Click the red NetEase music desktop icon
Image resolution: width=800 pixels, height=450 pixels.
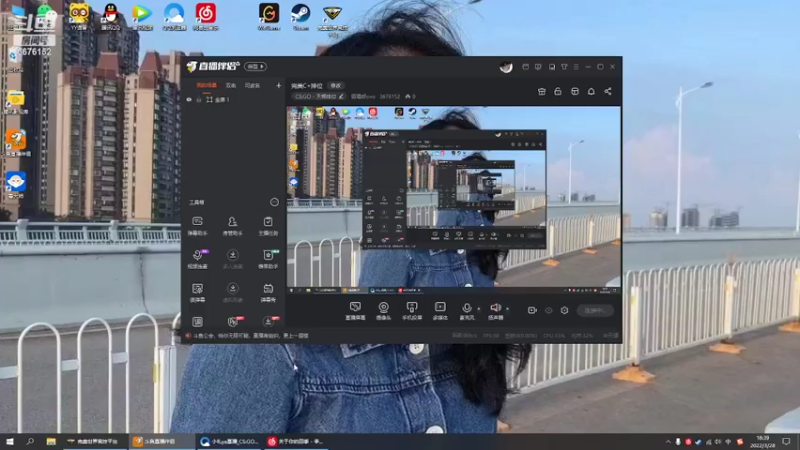[x=206, y=16]
